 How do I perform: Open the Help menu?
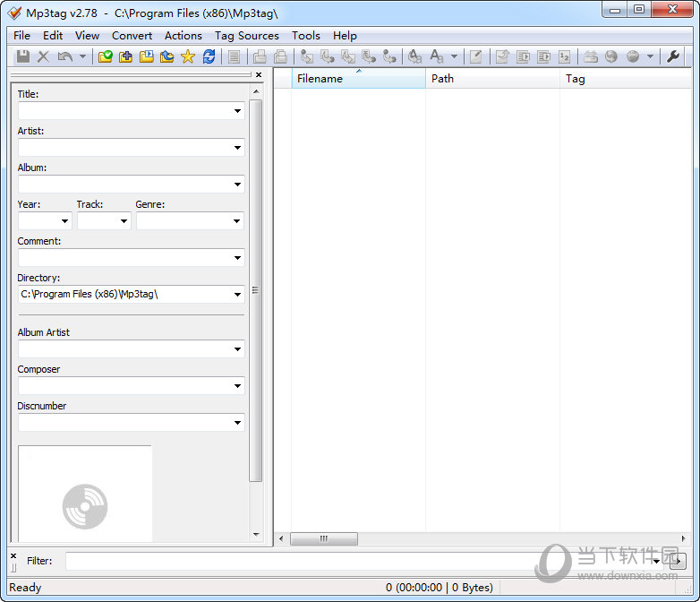click(x=345, y=36)
